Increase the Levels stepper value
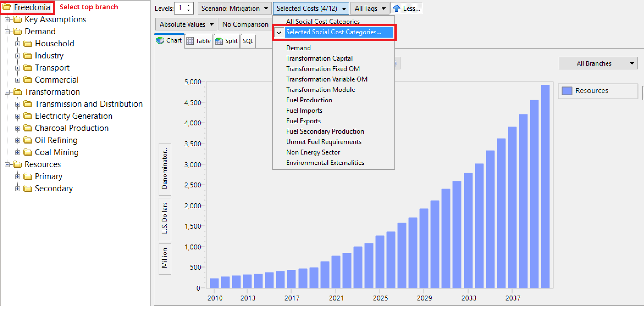The width and height of the screenshot is (644, 309). click(x=189, y=6)
